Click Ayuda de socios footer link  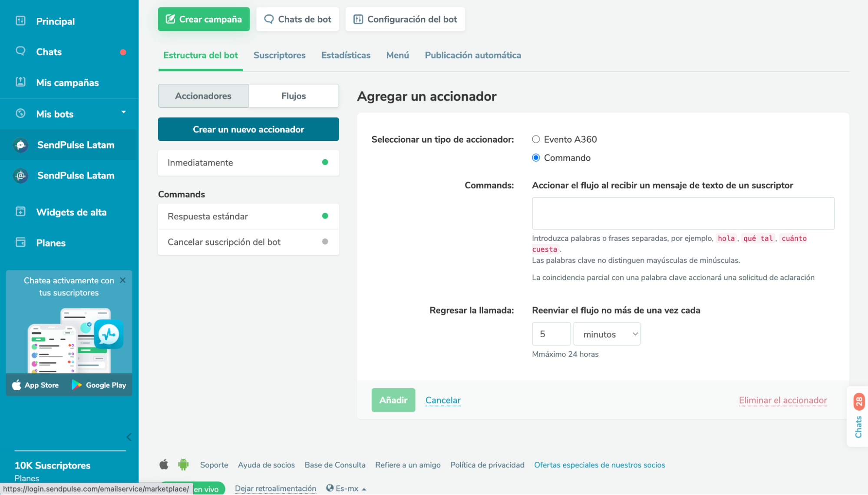pyautogui.click(x=266, y=465)
